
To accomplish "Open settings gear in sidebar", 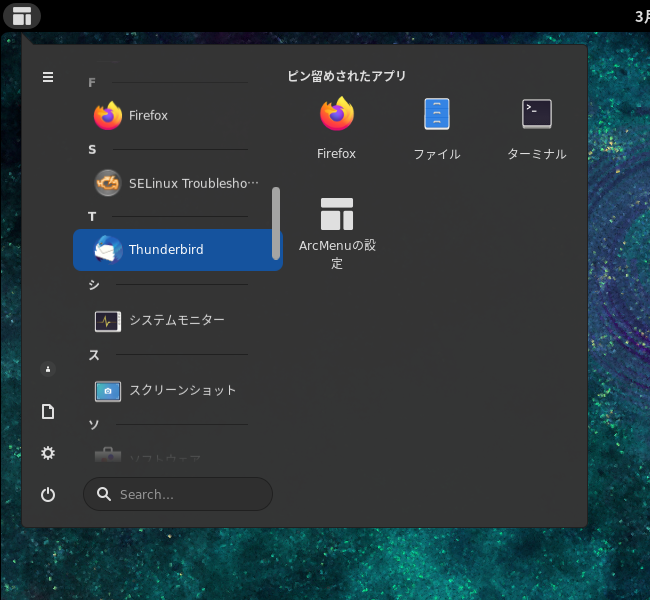I will coord(48,453).
